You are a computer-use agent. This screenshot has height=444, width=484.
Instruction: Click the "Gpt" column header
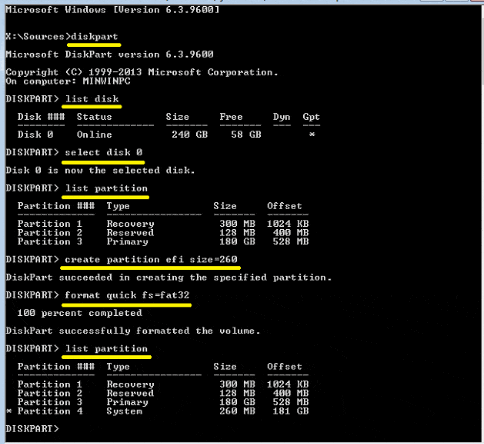tap(311, 117)
